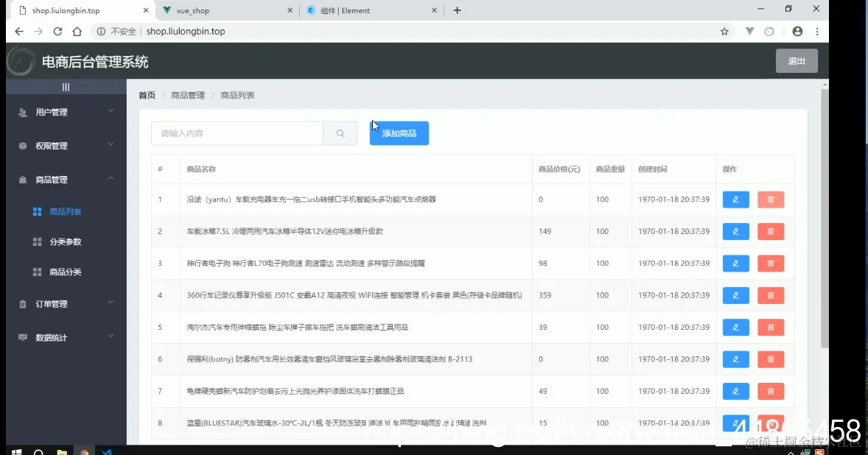This screenshot has width=868, height=455.
Task: Collapse the 商品管理 menu via its chevron
Action: coord(111,179)
